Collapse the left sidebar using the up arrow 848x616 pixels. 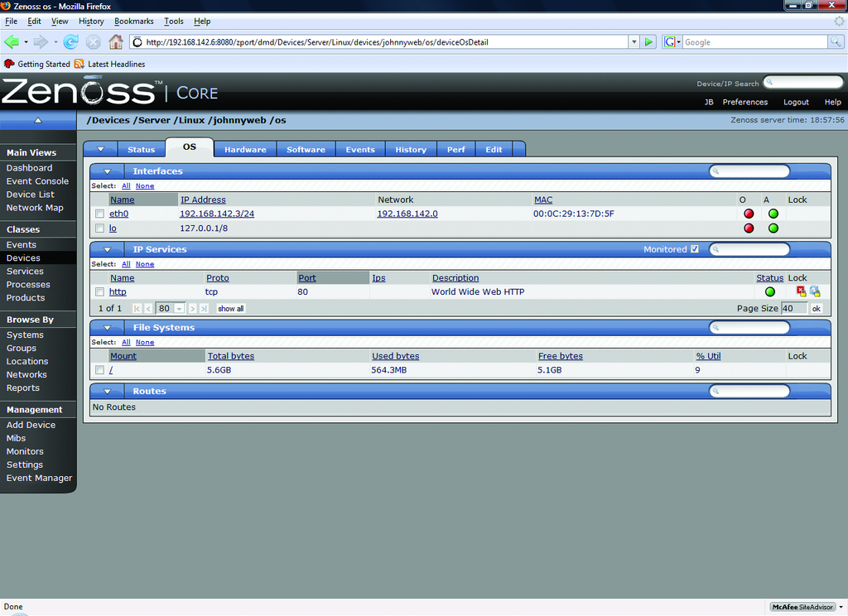click(x=37, y=120)
